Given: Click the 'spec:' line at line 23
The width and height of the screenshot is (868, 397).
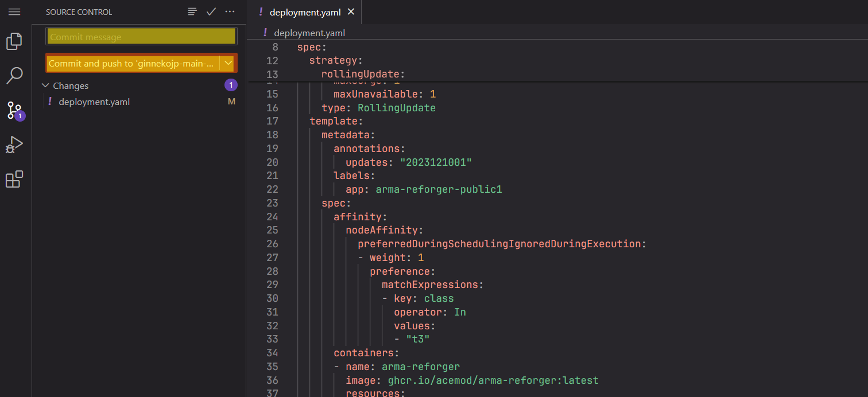Looking at the screenshot, I should [336, 203].
